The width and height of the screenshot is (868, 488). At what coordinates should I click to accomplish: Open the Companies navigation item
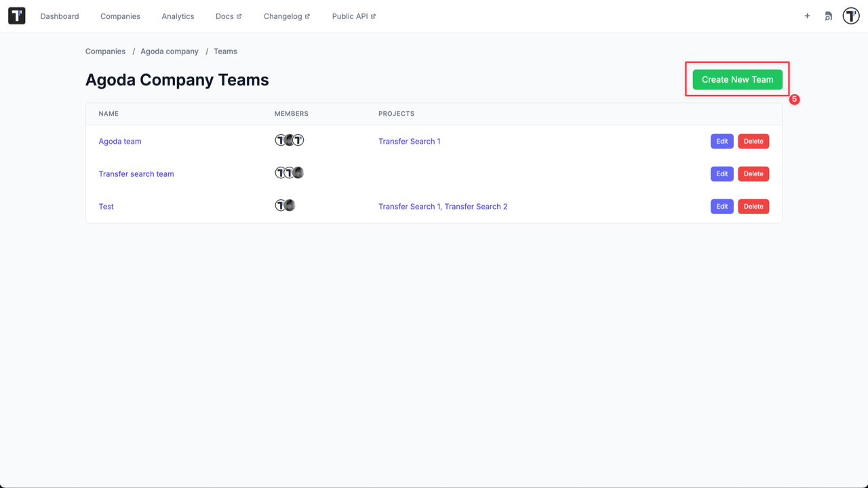click(x=120, y=16)
